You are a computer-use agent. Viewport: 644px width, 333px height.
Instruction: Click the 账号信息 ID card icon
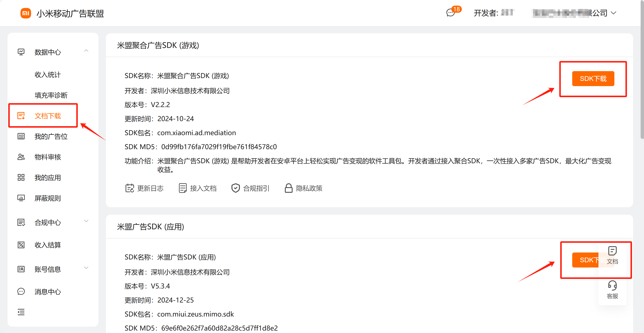coord(21,269)
